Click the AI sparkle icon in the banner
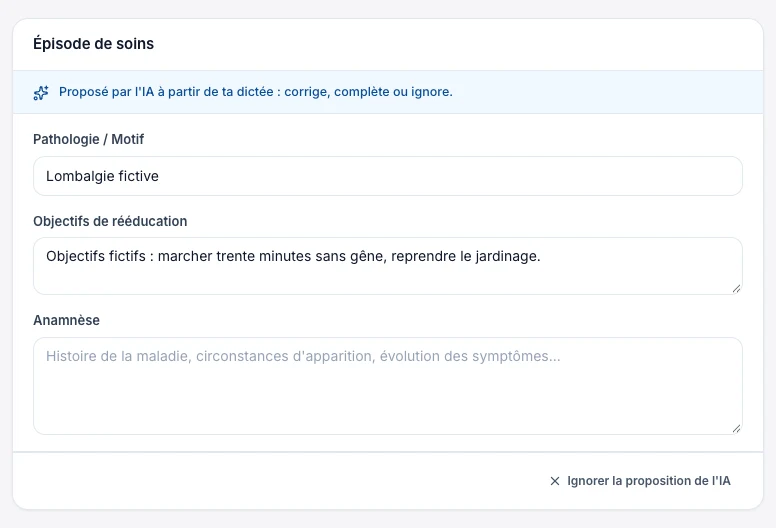Viewport: 776px width, 528px height. click(41, 93)
